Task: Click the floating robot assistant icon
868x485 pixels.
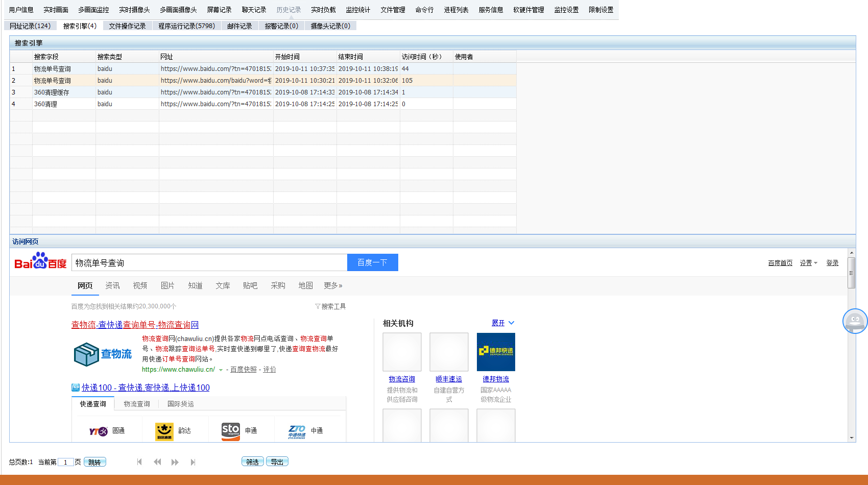Action: pyautogui.click(x=855, y=321)
